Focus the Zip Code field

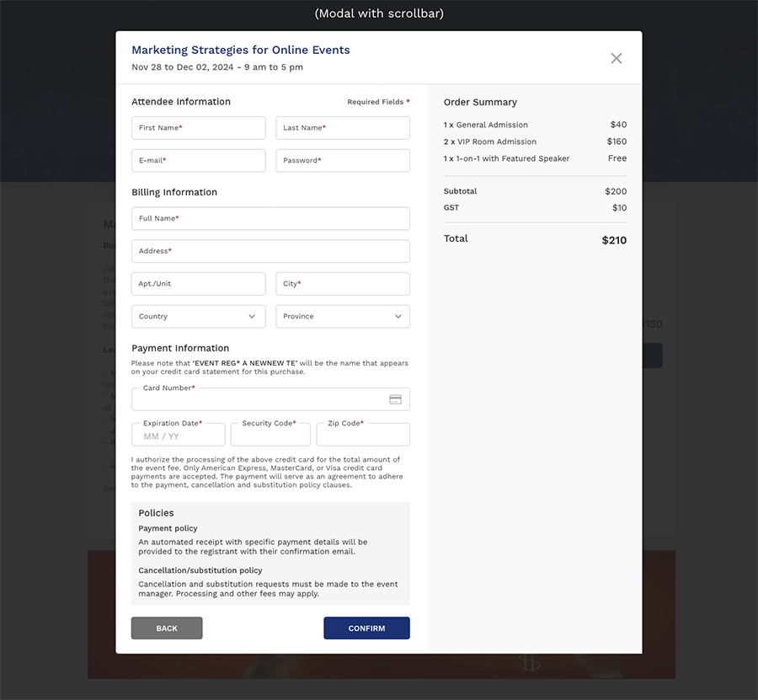[x=362, y=435]
